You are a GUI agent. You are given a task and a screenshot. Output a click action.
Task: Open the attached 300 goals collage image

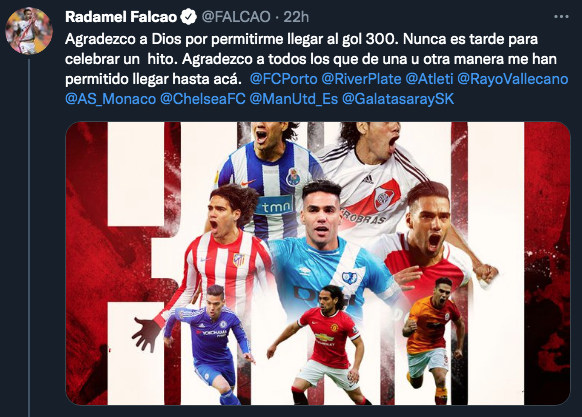click(318, 263)
